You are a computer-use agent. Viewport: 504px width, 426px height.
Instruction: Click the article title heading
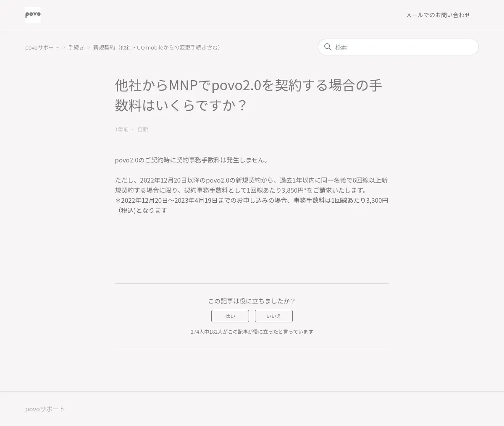(249, 95)
